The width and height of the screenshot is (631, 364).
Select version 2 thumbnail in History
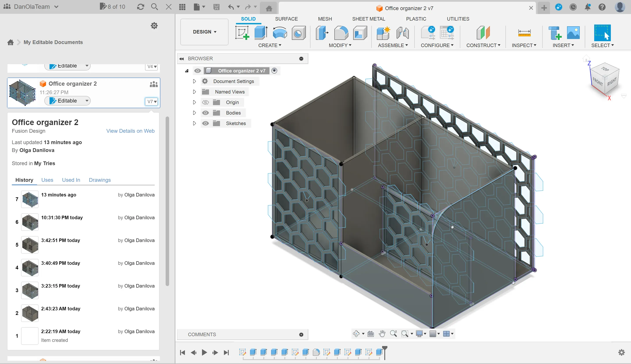coord(30,313)
